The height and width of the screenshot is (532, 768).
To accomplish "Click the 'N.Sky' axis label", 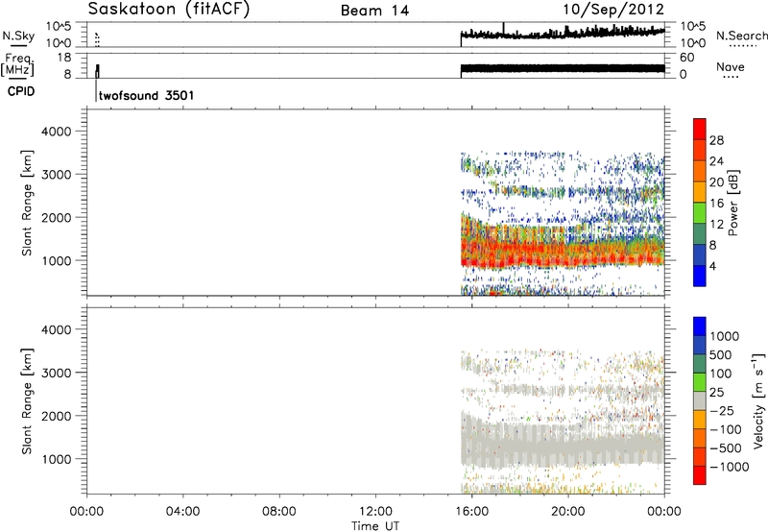I will tap(18, 36).
